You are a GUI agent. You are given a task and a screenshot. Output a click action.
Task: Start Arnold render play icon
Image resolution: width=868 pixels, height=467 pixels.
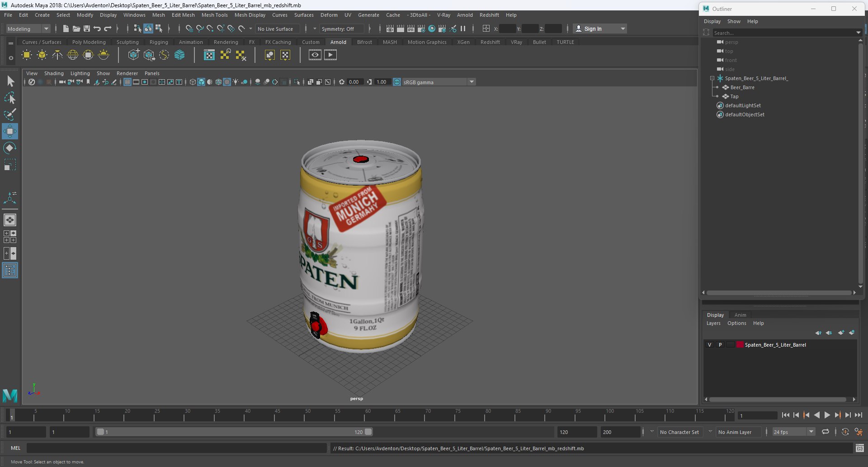(x=330, y=55)
